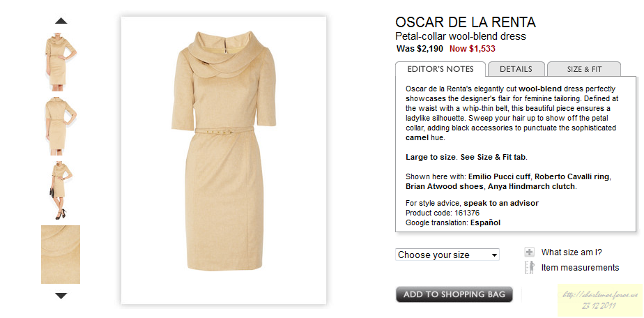Click the main dress product image
The height and width of the screenshot is (318, 644).
point(224,160)
